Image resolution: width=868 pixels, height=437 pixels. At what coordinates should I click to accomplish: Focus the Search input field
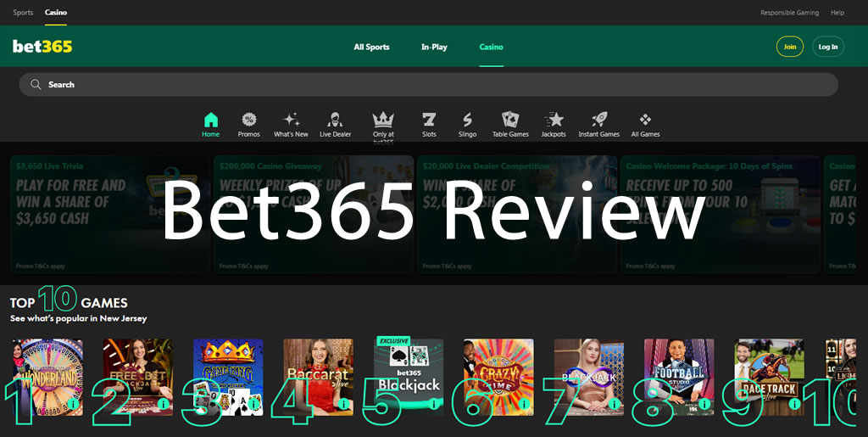428,85
